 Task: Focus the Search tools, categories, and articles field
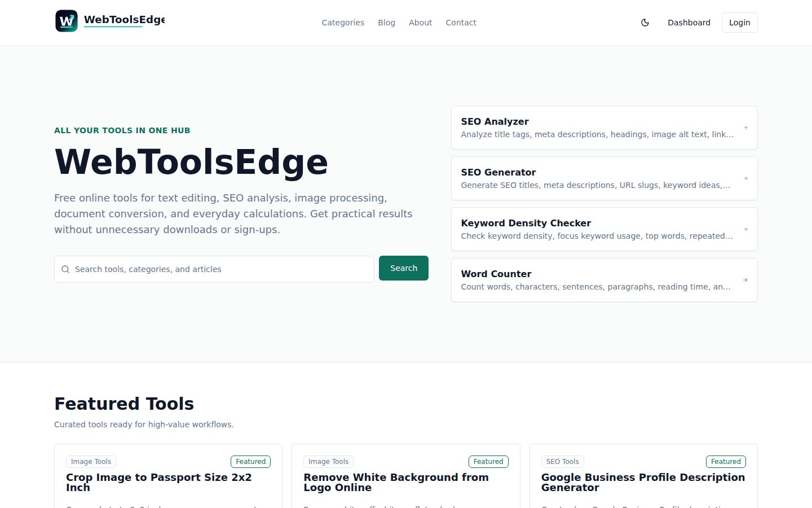[x=214, y=269]
